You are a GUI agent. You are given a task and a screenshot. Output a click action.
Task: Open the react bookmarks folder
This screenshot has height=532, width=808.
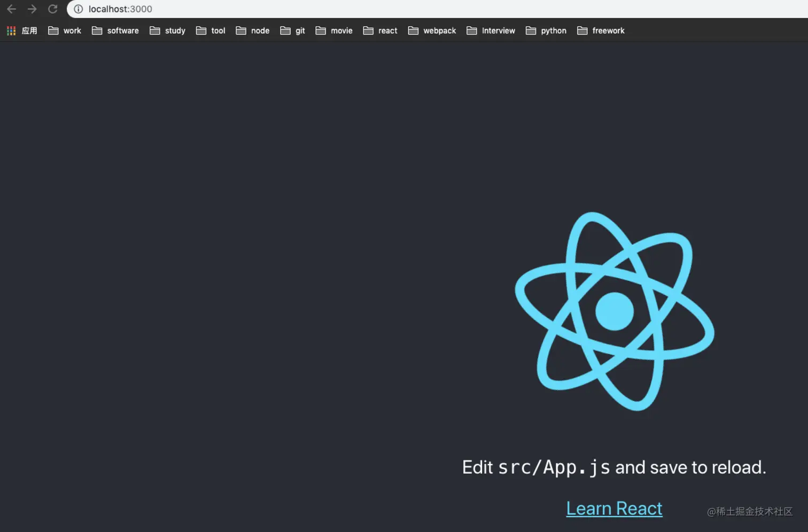[x=380, y=31]
